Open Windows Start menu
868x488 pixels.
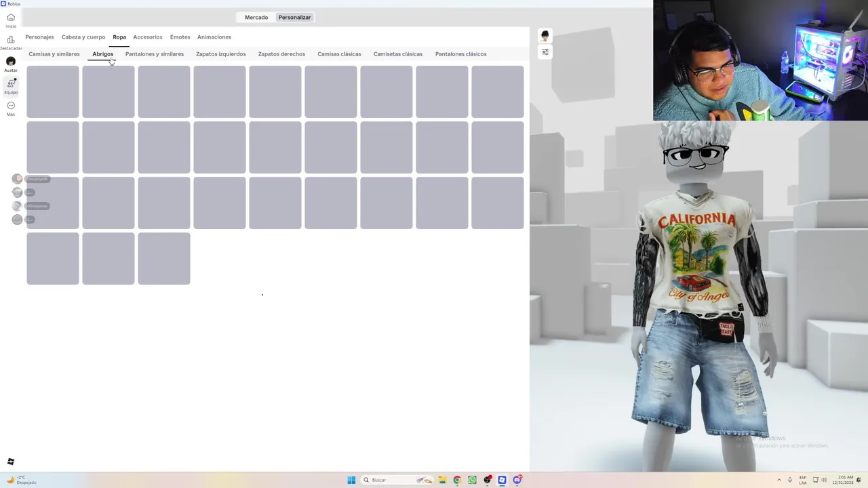[351, 480]
